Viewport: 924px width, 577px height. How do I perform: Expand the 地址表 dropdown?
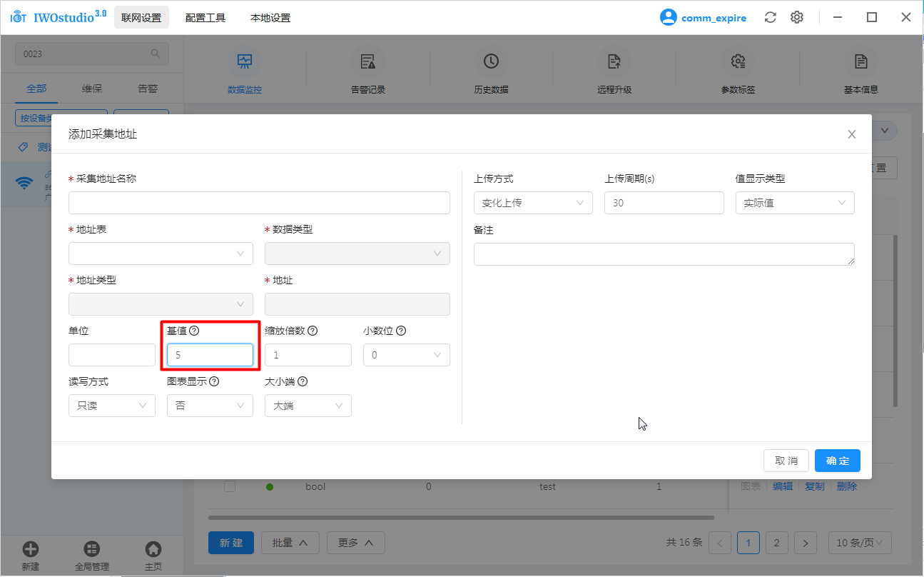(x=161, y=254)
